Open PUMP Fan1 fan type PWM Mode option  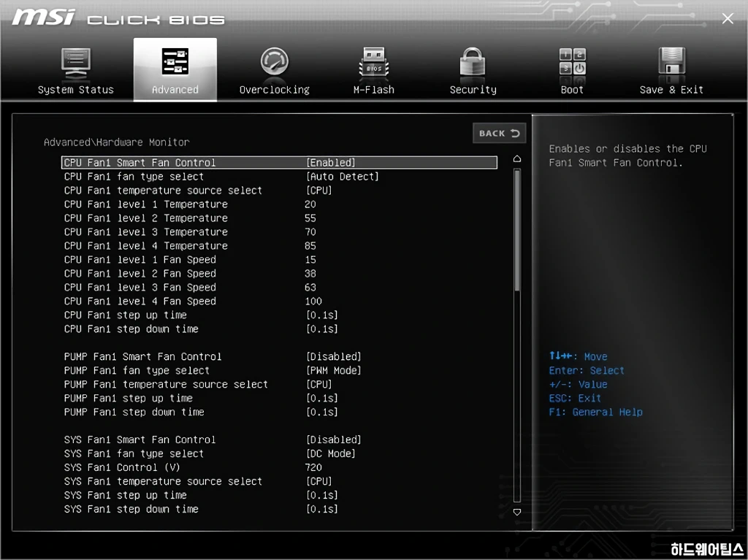[x=333, y=371]
